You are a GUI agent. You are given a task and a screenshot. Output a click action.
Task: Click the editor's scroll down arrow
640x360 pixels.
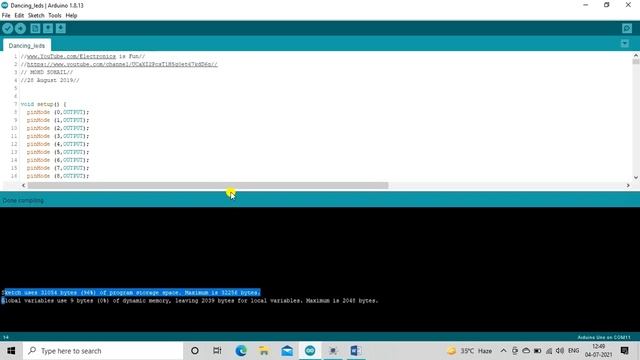coord(636,178)
